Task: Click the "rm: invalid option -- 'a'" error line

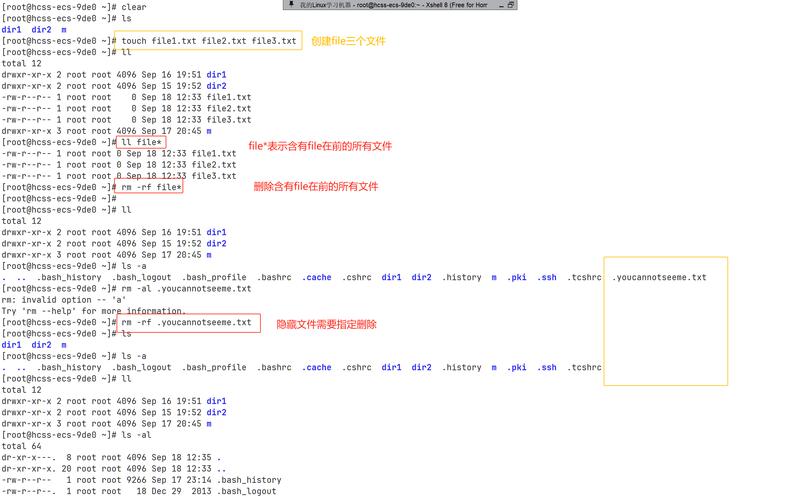Action: 64,300
